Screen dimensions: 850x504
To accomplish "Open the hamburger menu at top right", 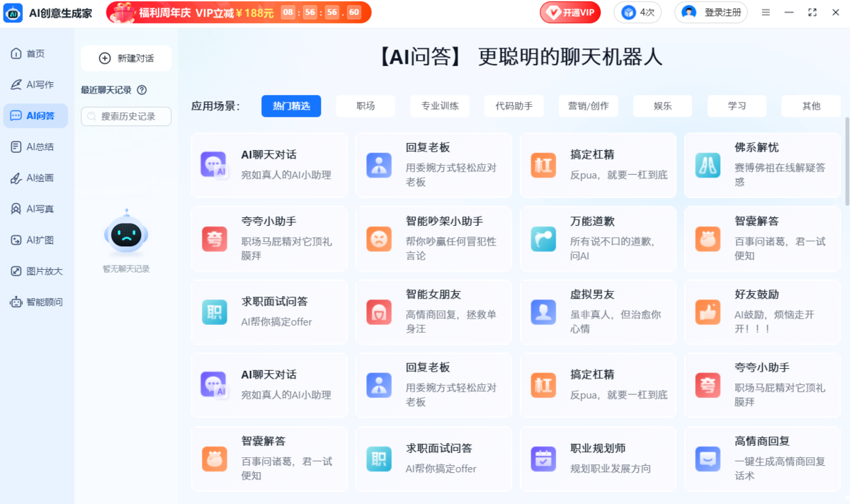I will coord(766,12).
